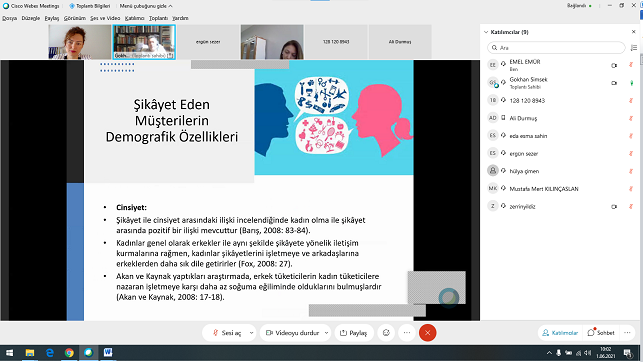
Task: Open the Düzenle menu
Action: (x=31, y=18)
